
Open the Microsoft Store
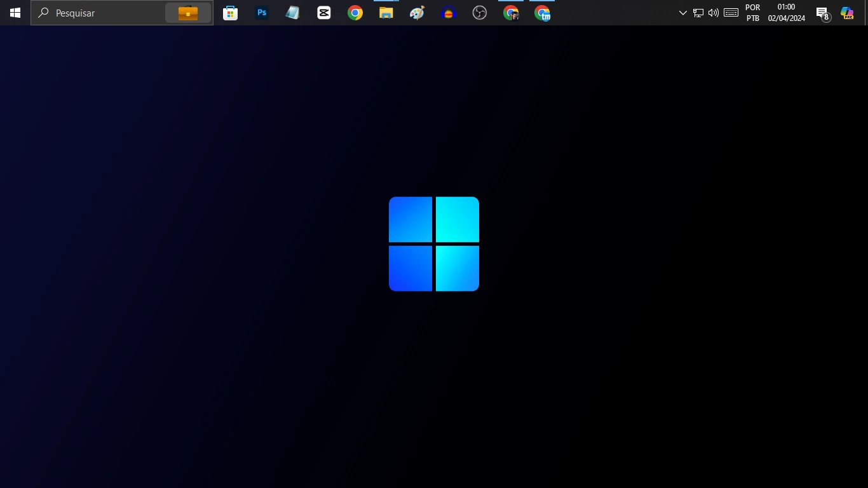pyautogui.click(x=230, y=13)
